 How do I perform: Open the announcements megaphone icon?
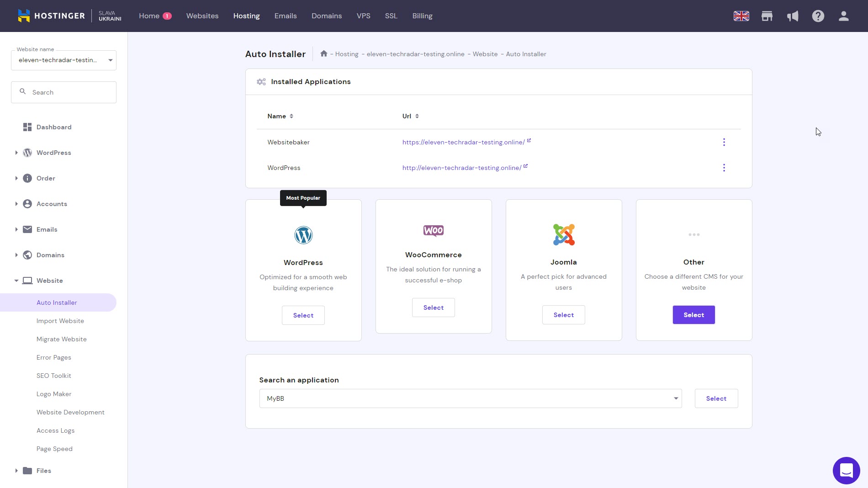(793, 16)
